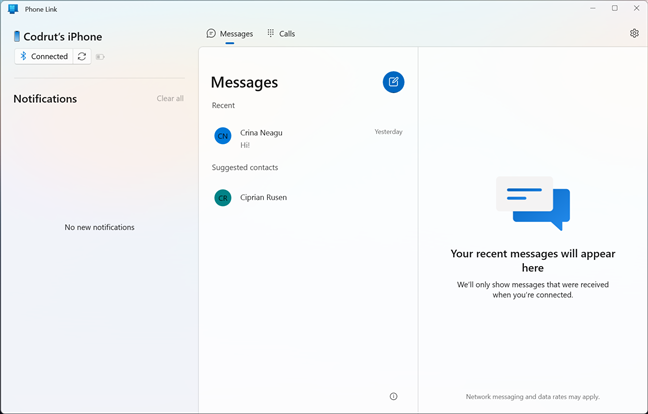The width and height of the screenshot is (648, 414).
Task: Refresh the phone connection
Action: coord(82,56)
